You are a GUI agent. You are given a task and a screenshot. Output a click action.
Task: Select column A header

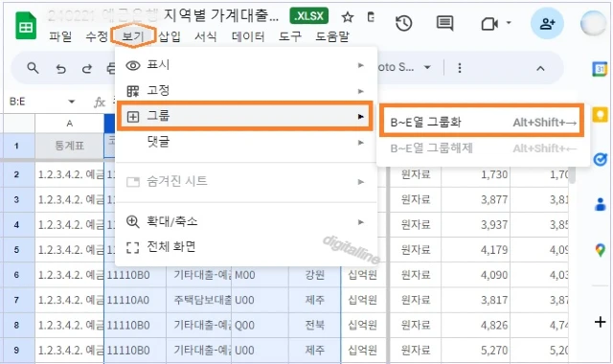click(70, 124)
